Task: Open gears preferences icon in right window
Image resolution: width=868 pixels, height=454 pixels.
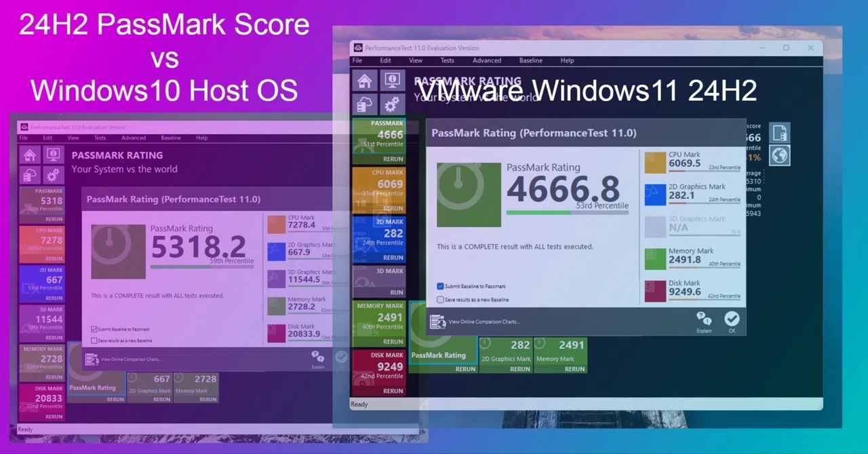Action: point(392,105)
